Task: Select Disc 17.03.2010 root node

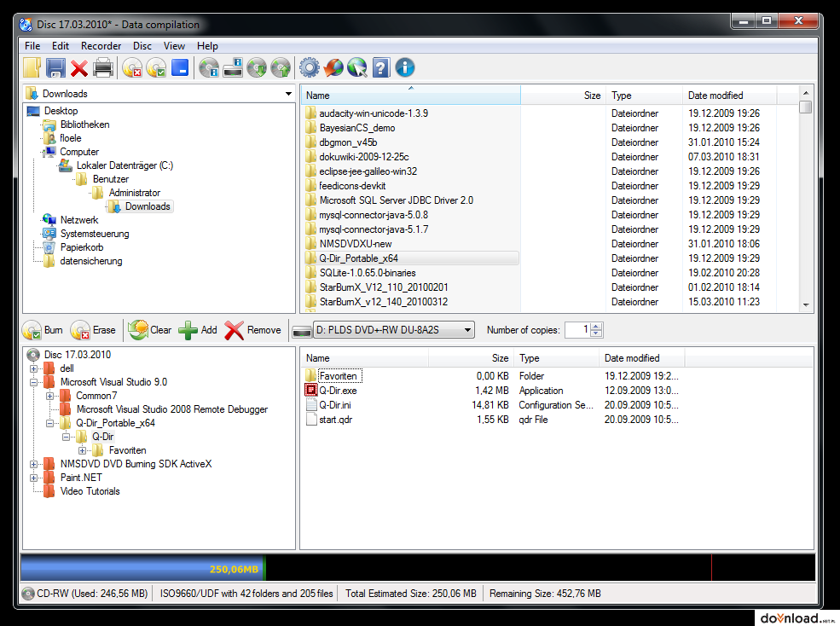Action: (x=77, y=355)
